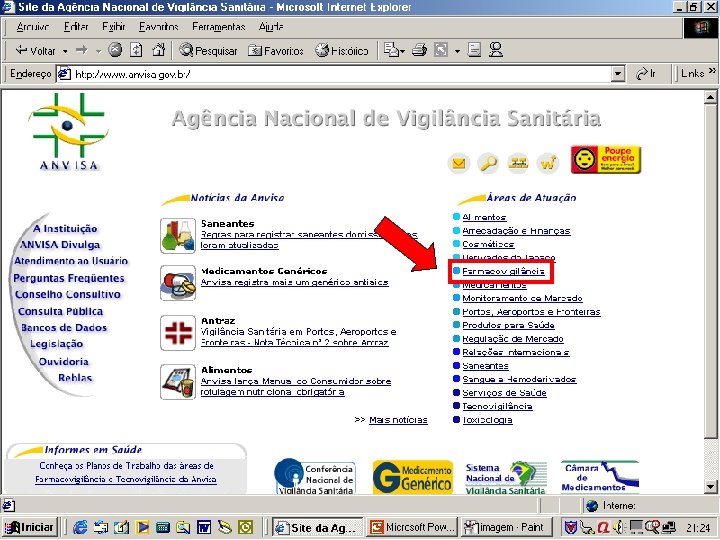Open the Favoritos toolbar button

[x=276, y=51]
